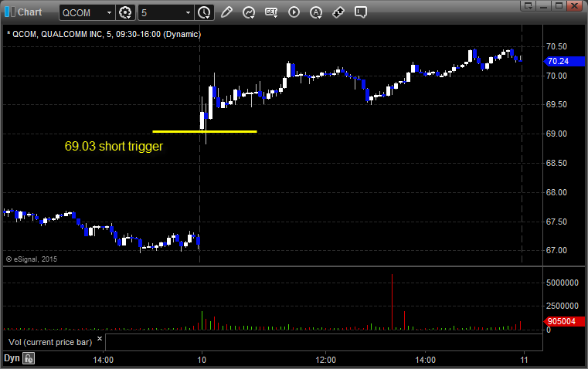Click the 12:00 time axis label

[325, 360]
